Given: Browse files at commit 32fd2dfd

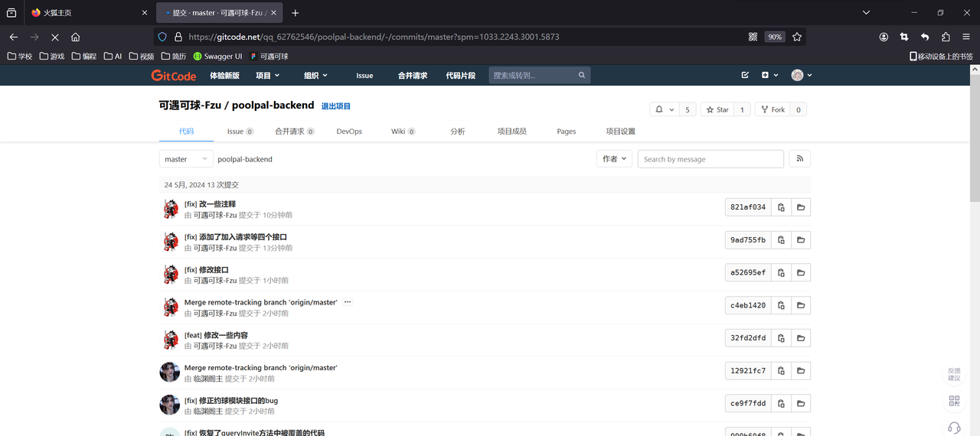Looking at the screenshot, I should (x=801, y=338).
